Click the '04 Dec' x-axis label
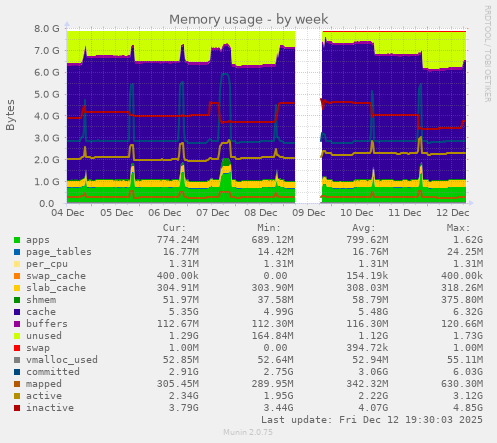Screen dimensions: 497x443 point(68,213)
